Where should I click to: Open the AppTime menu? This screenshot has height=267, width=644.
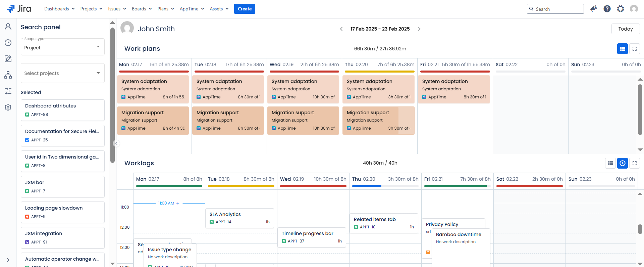[x=192, y=9]
